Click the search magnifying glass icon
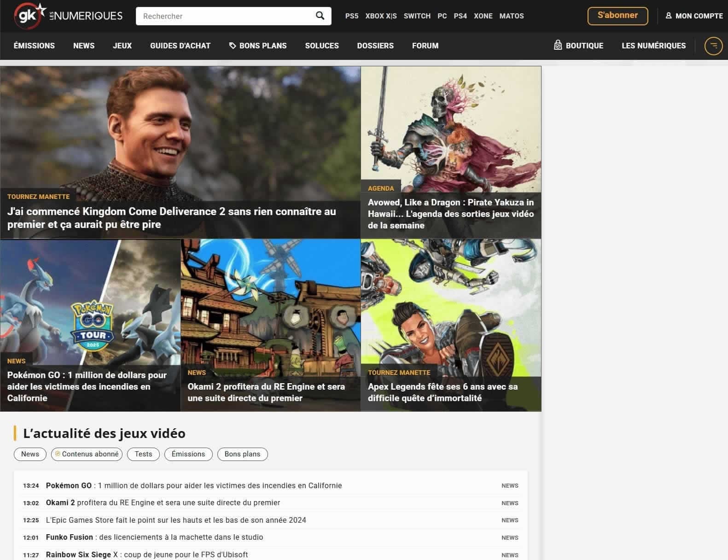Screen dimensions: 728x560 [x=320, y=16]
